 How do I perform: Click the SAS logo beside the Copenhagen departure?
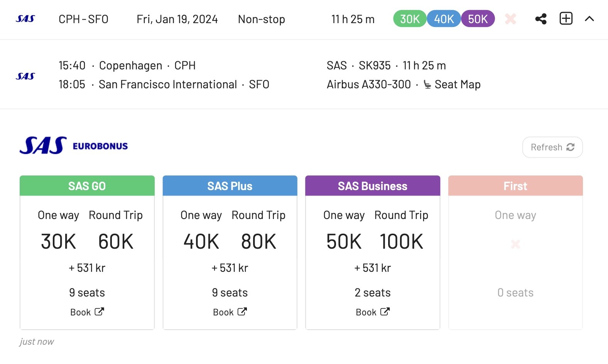pos(25,76)
